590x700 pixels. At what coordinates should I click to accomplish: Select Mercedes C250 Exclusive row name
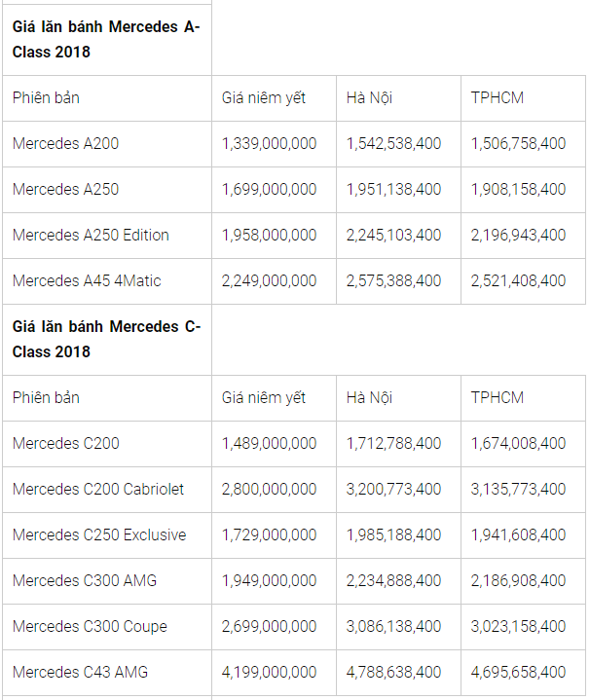point(99,534)
